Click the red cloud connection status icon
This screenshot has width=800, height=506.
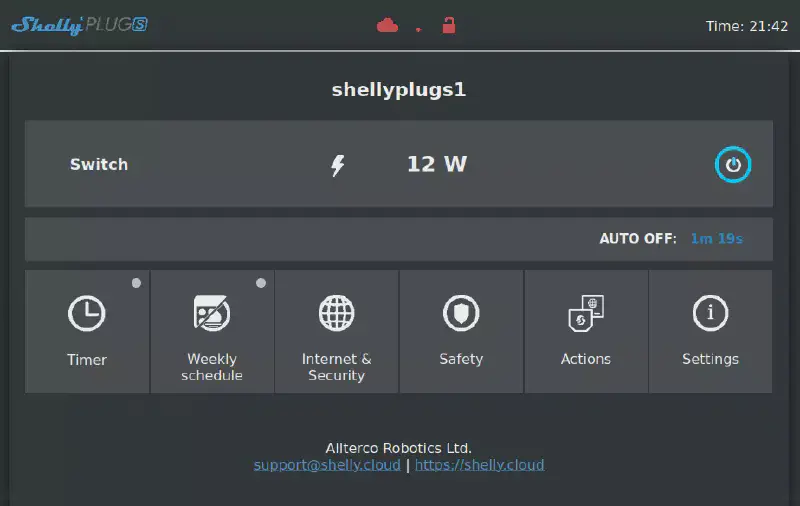(387, 26)
